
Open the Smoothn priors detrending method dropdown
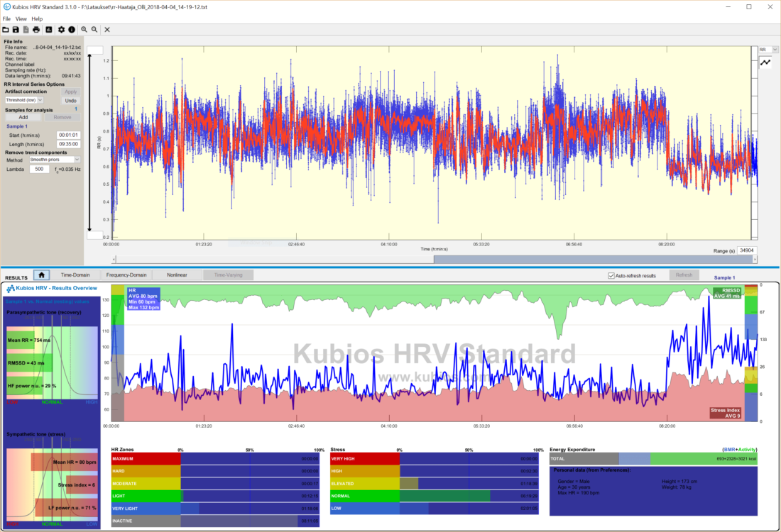coord(54,160)
